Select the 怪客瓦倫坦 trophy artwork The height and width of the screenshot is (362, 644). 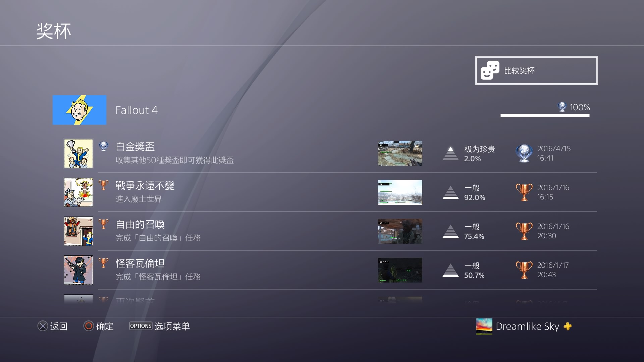coord(78,270)
